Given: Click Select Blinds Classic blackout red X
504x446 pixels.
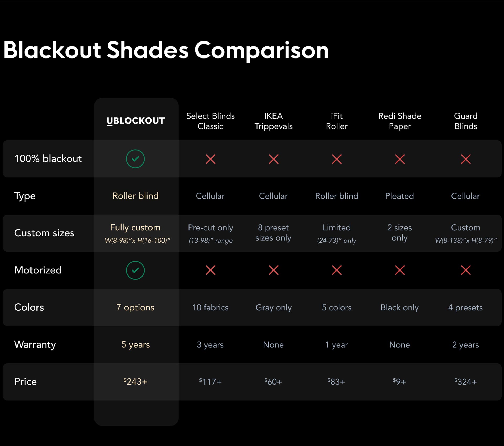Looking at the screenshot, I should coord(211,159).
